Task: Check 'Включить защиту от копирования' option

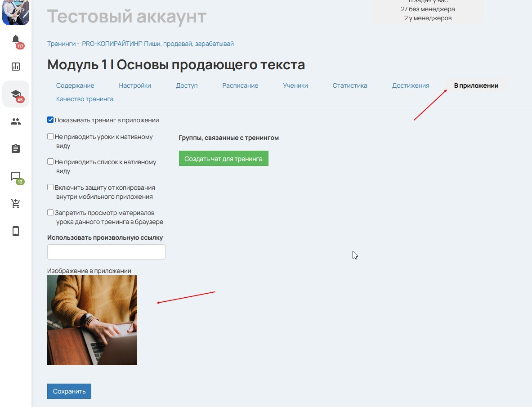Action: [x=50, y=187]
